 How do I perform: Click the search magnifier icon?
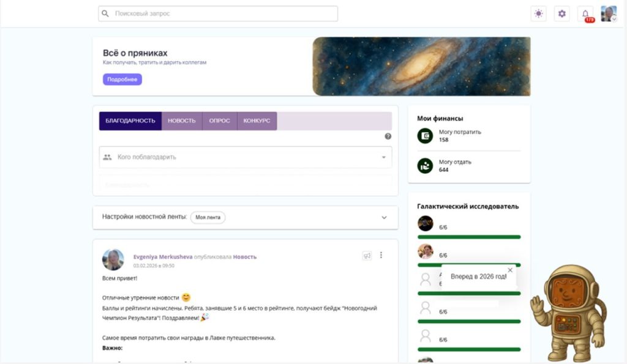[105, 13]
